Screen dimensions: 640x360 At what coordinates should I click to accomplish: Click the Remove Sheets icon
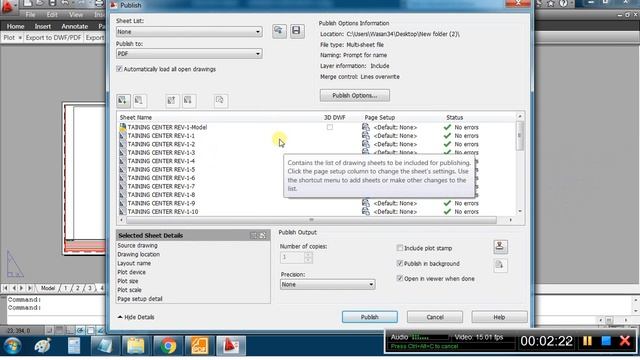coord(139,100)
